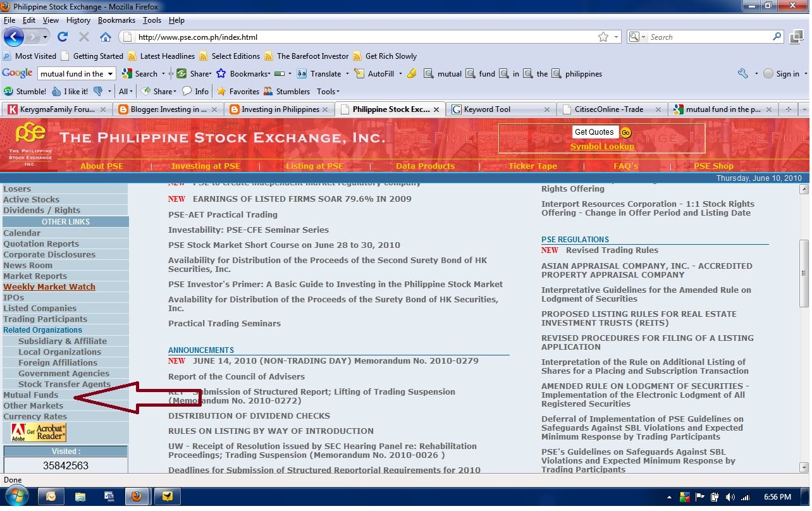Open the Mutual Funds sidebar link
Image resolution: width=812 pixels, height=511 pixels.
pos(30,395)
